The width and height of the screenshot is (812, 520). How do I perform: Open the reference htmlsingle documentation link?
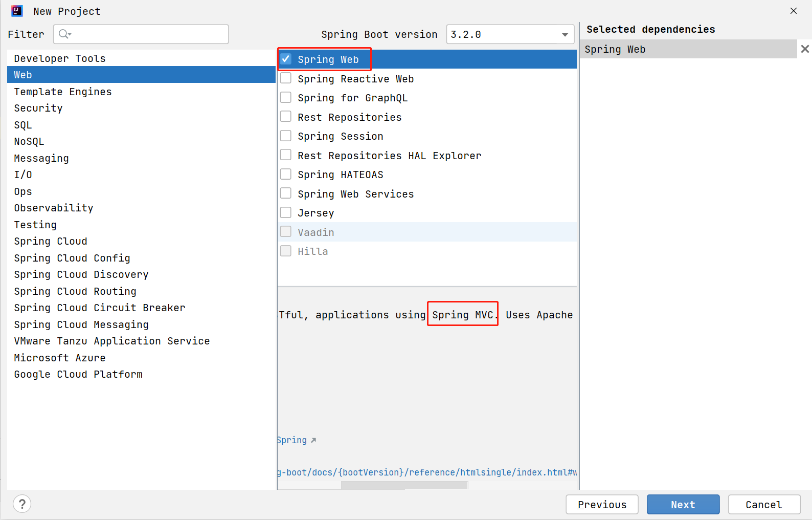point(427,472)
